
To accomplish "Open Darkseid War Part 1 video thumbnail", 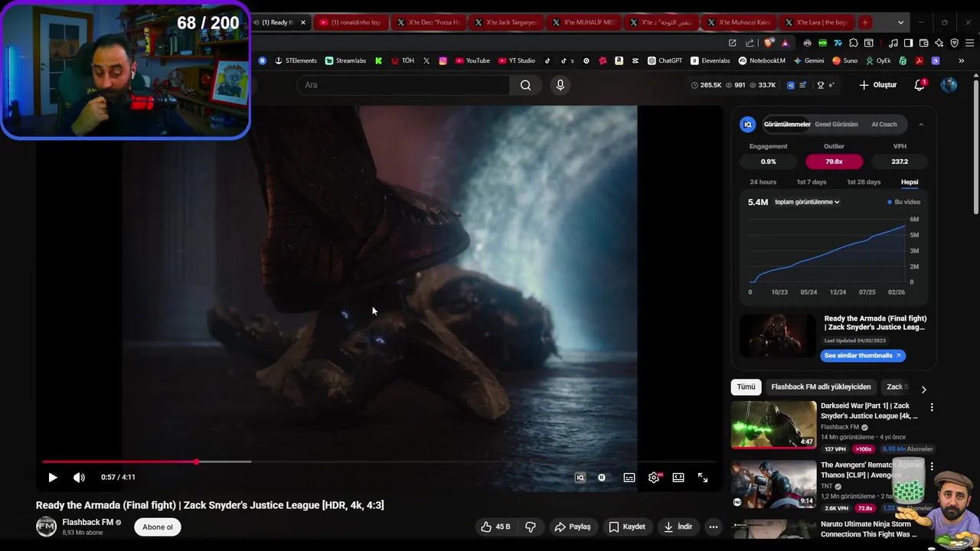I will [774, 425].
